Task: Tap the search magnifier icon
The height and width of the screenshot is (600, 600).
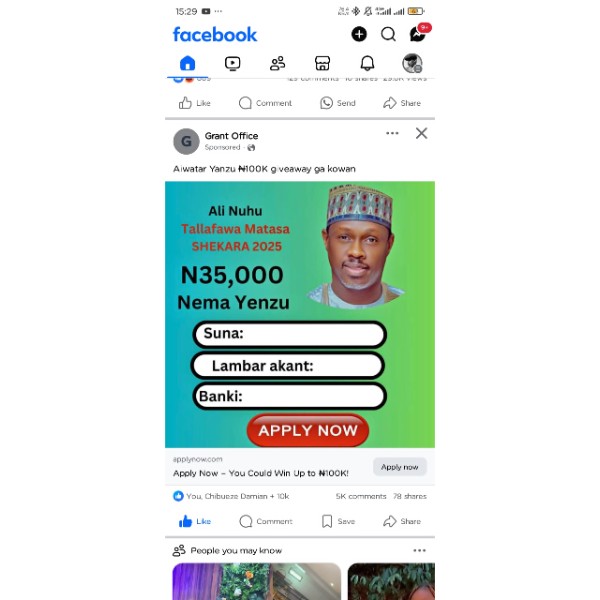Action: coord(388,34)
